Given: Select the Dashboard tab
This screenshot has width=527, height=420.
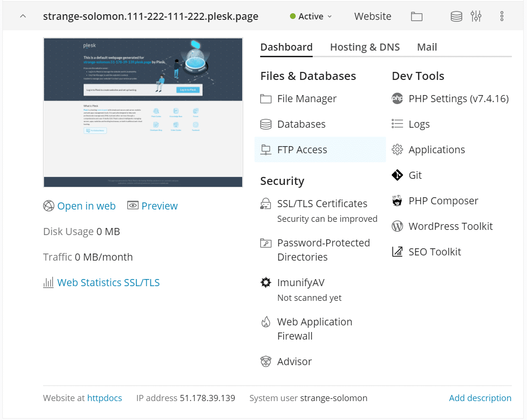Looking at the screenshot, I should [x=286, y=47].
